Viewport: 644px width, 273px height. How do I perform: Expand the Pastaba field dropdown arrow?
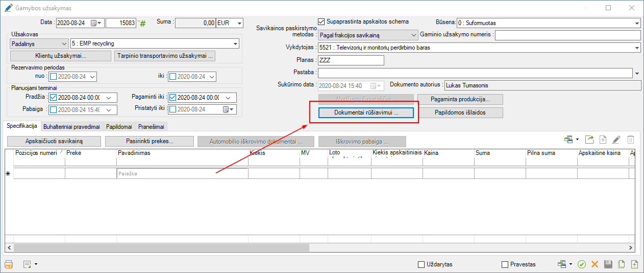[637, 74]
